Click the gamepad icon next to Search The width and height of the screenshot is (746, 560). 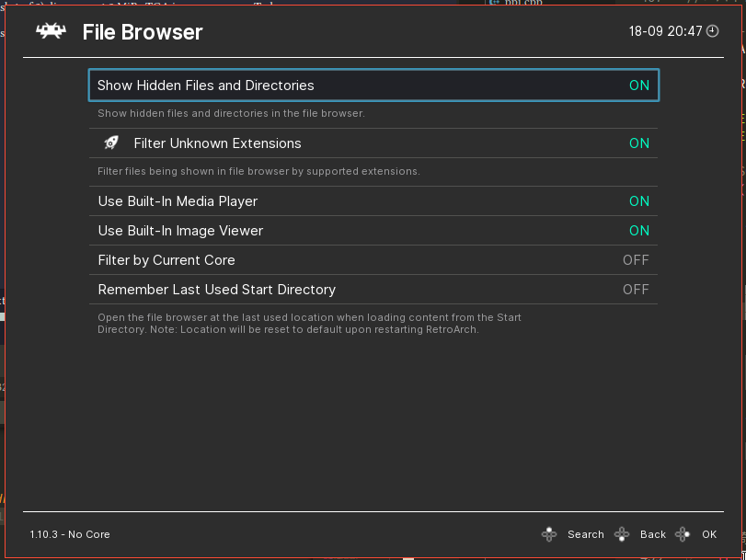coord(549,534)
